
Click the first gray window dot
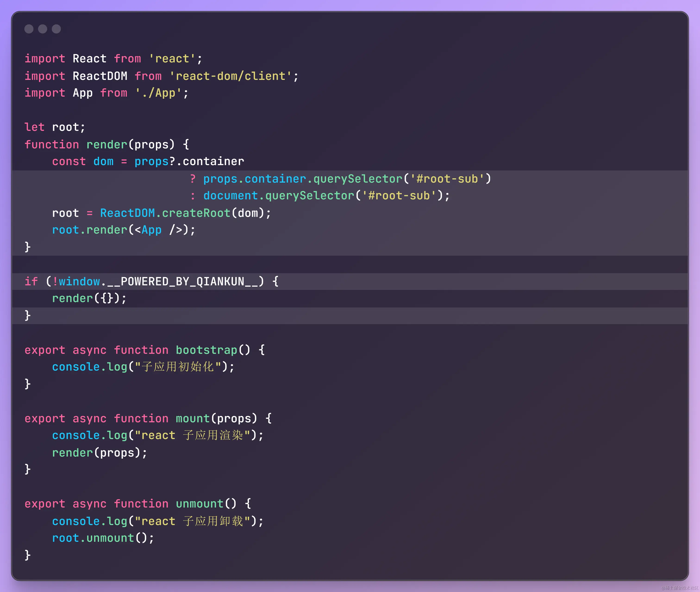29,29
